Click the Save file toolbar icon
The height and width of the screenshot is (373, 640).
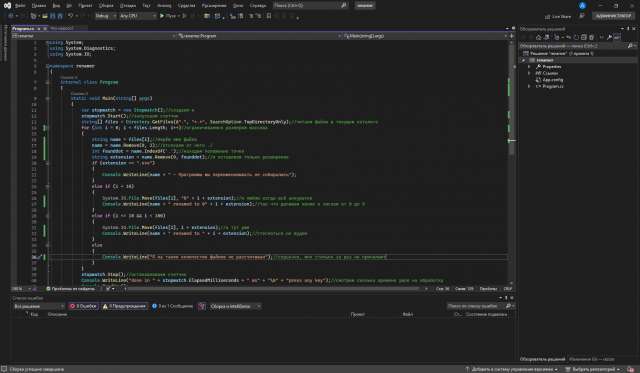[x=52, y=16]
